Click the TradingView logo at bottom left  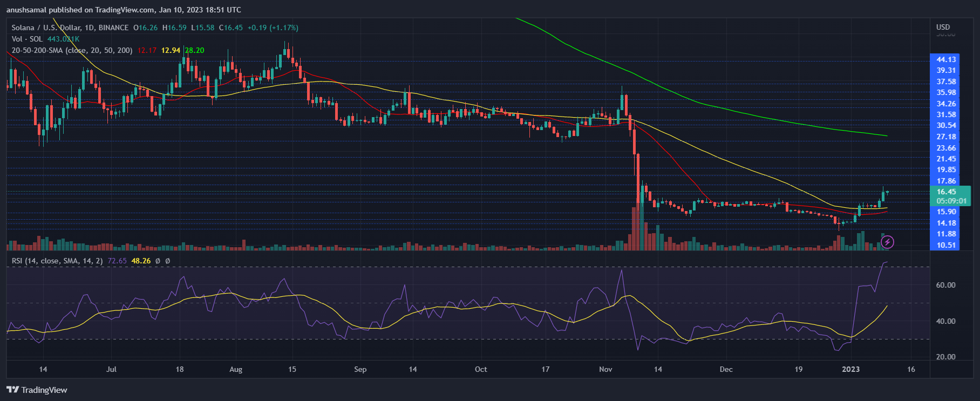37,390
